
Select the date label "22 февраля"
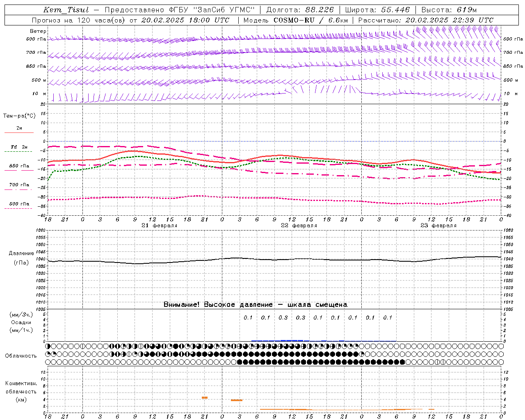point(299,226)
